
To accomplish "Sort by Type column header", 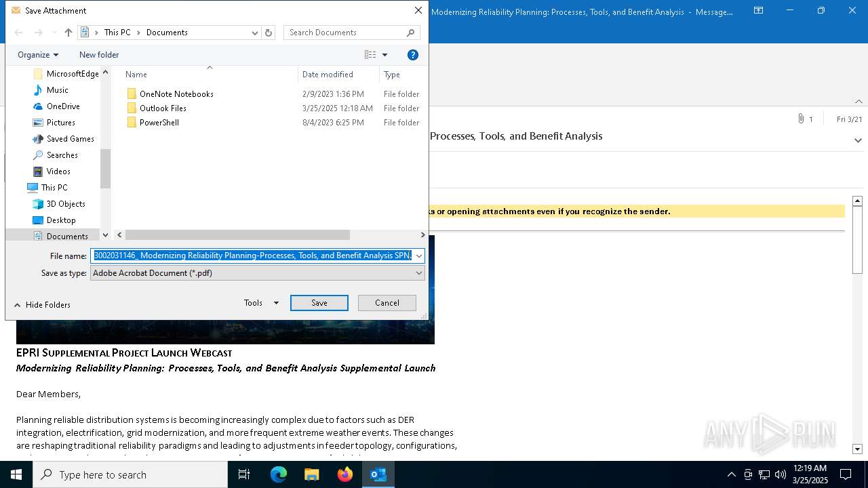I will point(392,75).
